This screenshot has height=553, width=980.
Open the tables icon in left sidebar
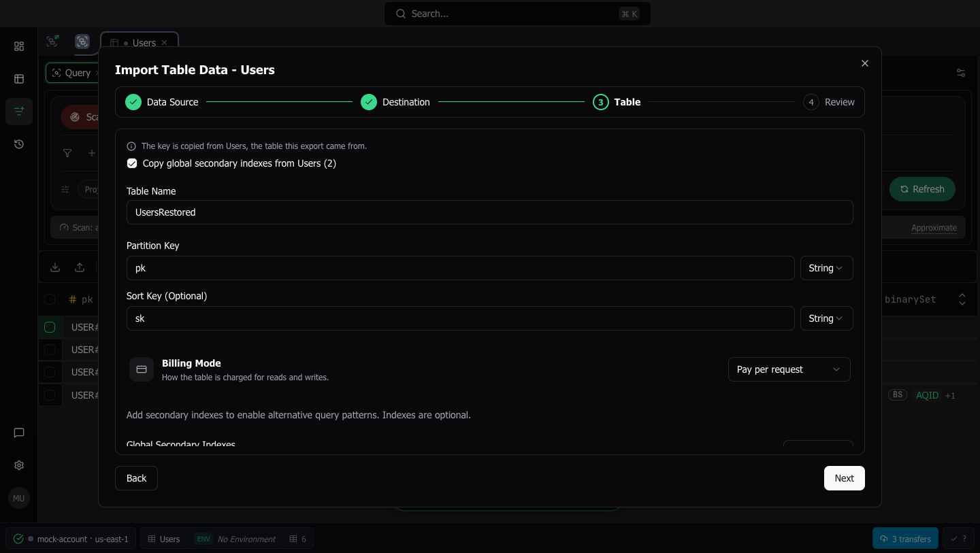(19, 79)
